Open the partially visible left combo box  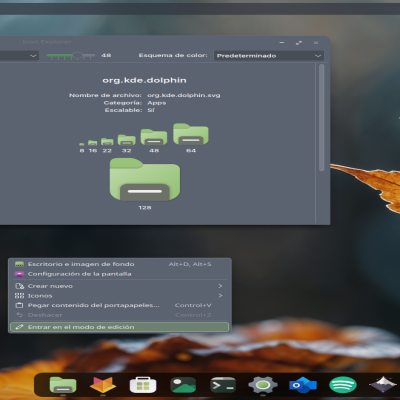coord(19,56)
